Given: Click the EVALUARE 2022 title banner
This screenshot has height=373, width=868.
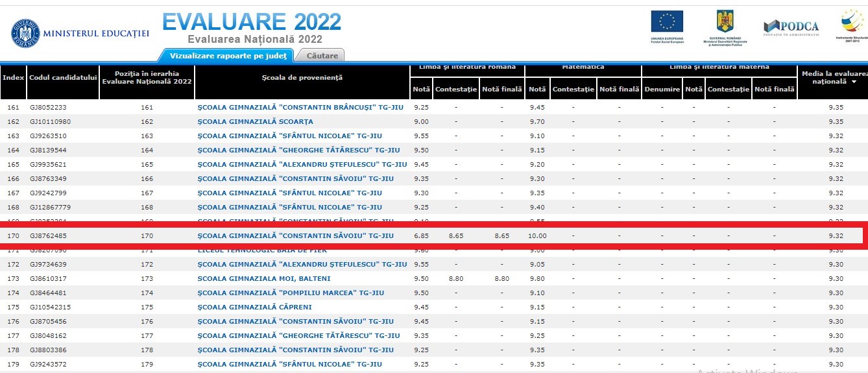Looking at the screenshot, I should pos(252,23).
